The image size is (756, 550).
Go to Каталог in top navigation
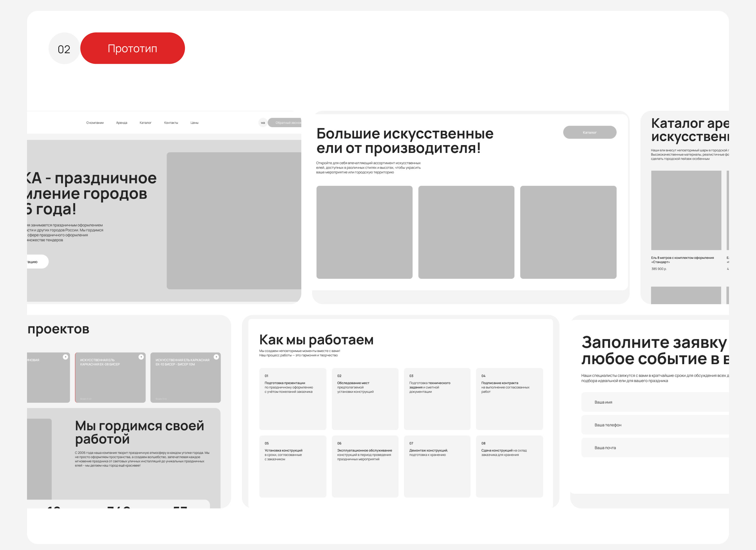coord(145,123)
